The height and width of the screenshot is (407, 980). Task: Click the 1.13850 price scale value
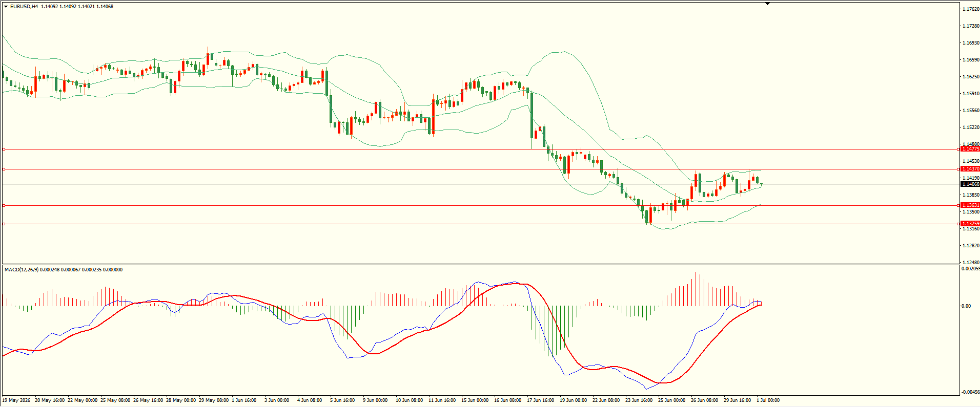[971, 195]
